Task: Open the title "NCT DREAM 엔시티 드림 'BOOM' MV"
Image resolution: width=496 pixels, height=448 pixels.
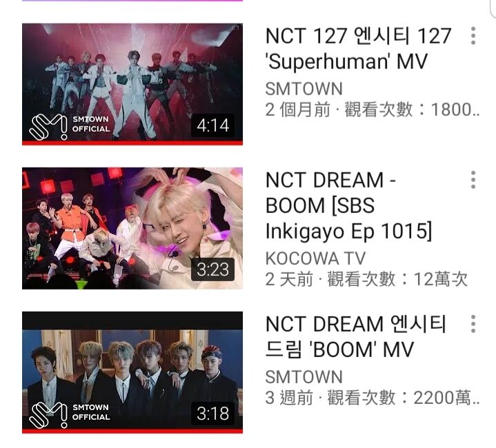Action: pos(355,336)
